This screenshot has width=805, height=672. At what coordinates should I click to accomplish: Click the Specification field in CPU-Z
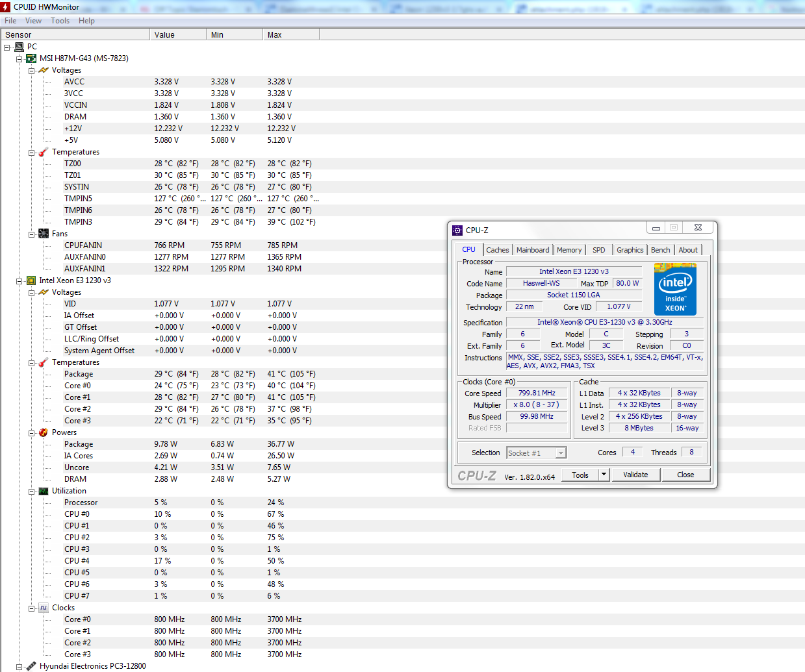click(x=605, y=322)
